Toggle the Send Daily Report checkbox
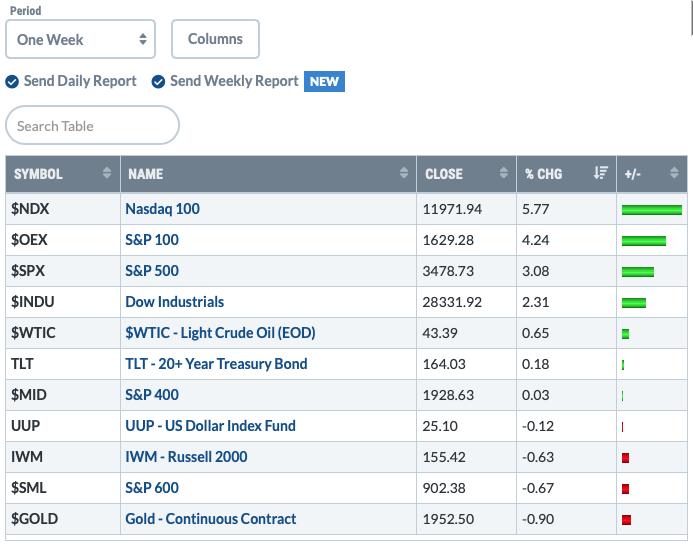The width and height of the screenshot is (693, 545). 12,82
